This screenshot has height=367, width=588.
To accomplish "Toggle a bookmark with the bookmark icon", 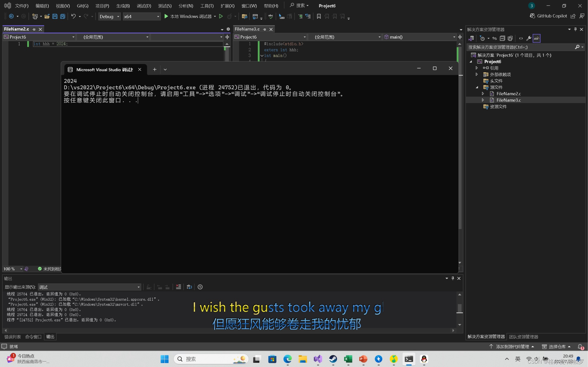I will pos(319,16).
